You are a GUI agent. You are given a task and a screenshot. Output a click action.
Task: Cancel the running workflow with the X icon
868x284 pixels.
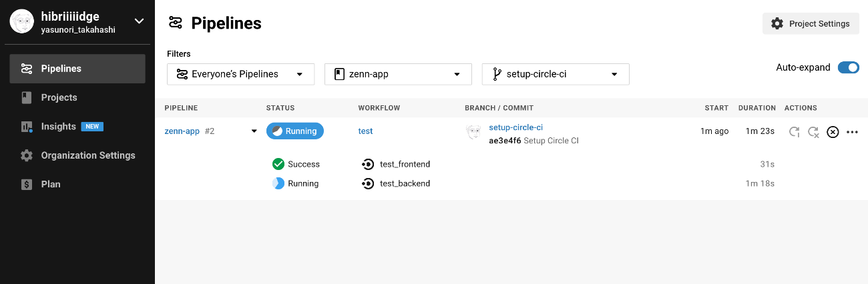[833, 132]
